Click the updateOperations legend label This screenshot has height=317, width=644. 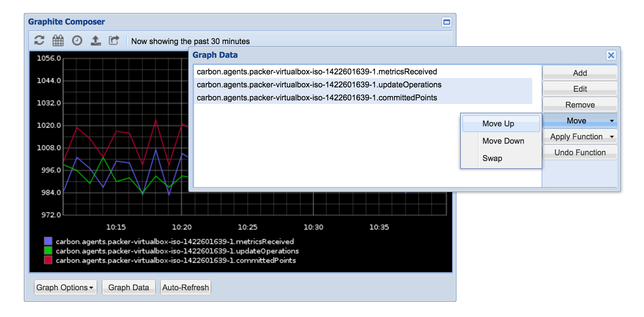coord(177,251)
